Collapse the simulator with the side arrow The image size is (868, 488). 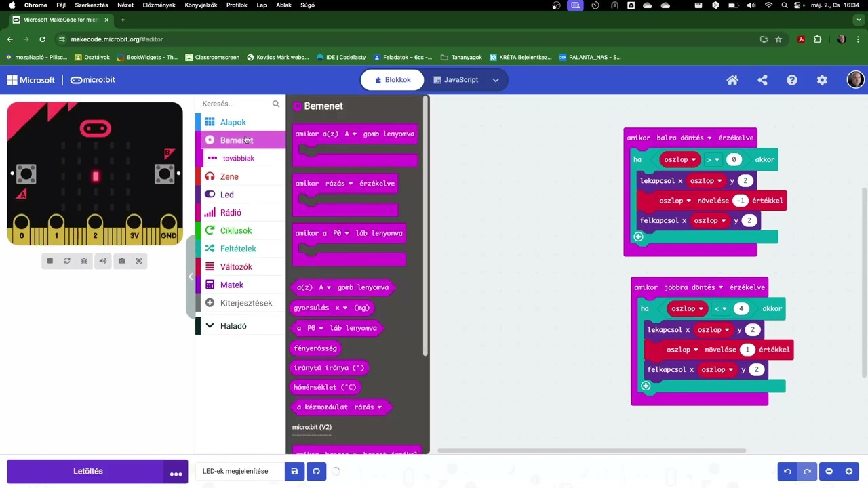click(x=191, y=277)
